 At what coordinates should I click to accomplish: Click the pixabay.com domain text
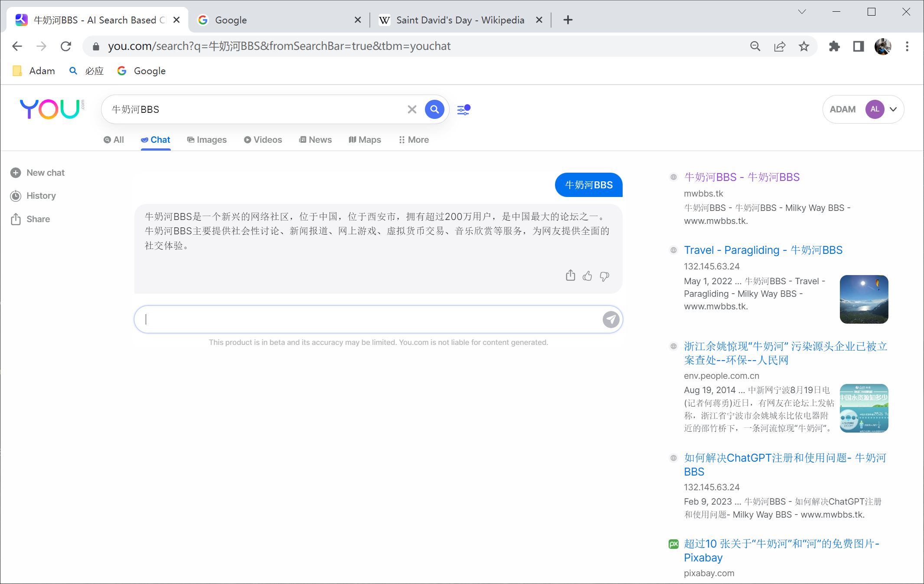709,573
